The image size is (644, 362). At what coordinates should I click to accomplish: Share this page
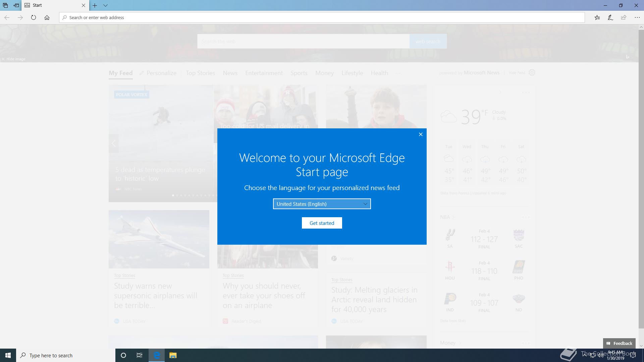pyautogui.click(x=624, y=17)
